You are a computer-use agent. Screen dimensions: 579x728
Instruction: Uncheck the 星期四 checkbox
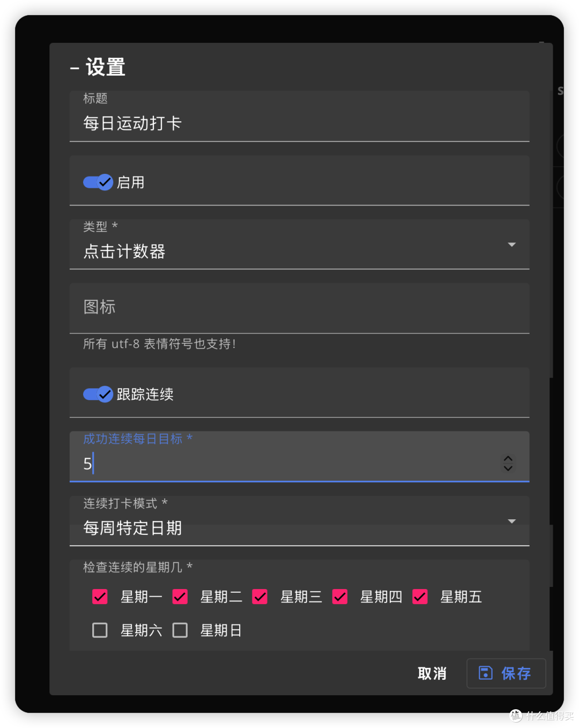(x=340, y=597)
